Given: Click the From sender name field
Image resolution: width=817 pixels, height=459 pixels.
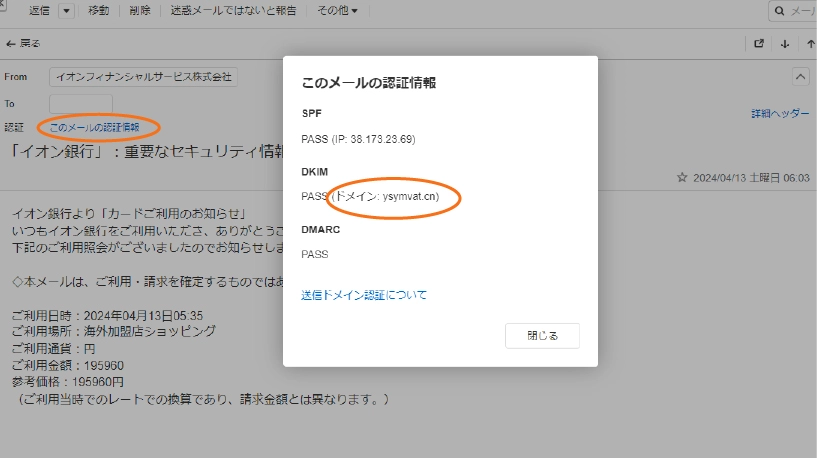Looking at the screenshot, I should pos(143,77).
